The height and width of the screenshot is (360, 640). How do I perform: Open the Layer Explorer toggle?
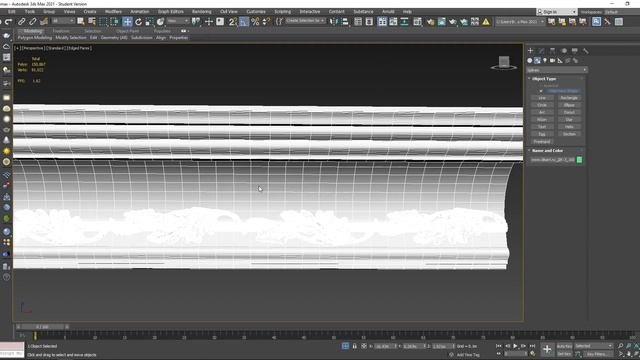[x=369, y=22]
